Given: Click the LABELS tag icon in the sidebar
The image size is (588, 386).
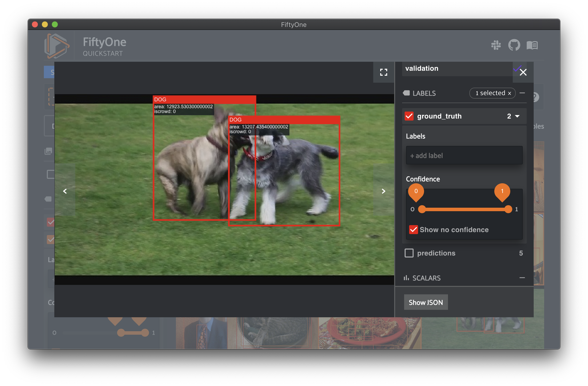Looking at the screenshot, I should point(406,93).
